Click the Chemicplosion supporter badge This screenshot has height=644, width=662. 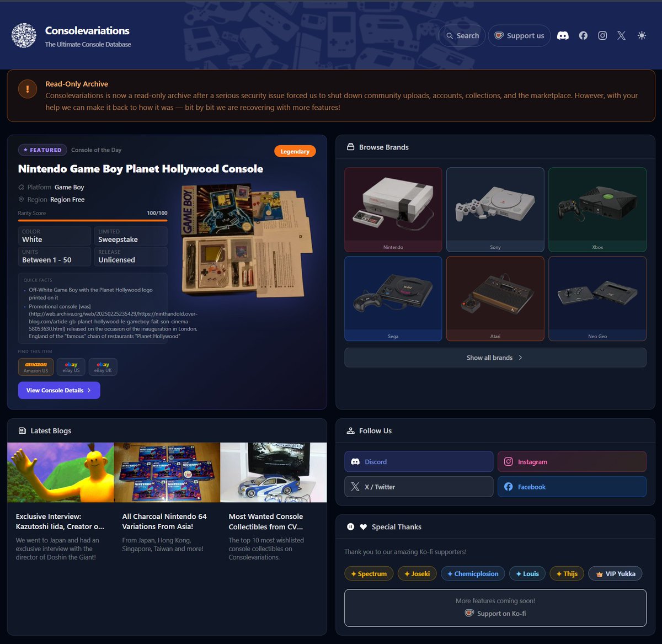point(473,574)
